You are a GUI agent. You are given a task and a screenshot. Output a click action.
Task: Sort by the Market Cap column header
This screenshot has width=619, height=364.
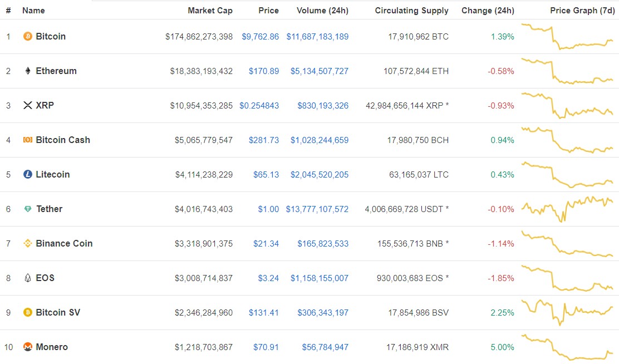210,11
